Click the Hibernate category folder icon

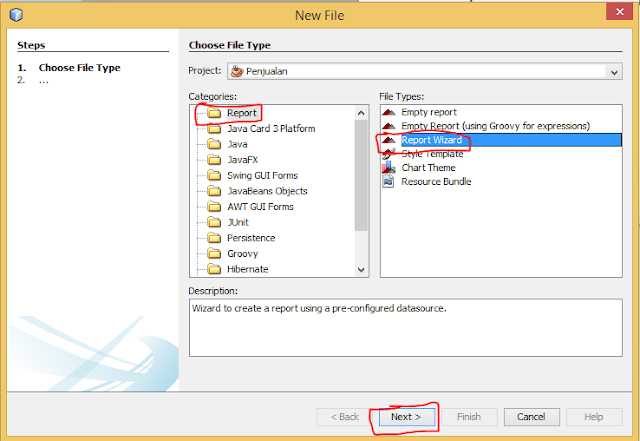214,269
